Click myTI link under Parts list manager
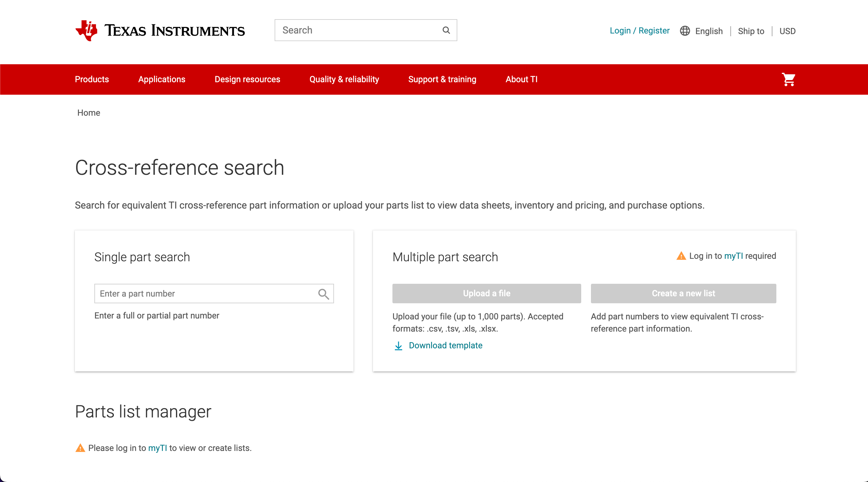Viewport: 868px width, 482px height. tap(157, 448)
